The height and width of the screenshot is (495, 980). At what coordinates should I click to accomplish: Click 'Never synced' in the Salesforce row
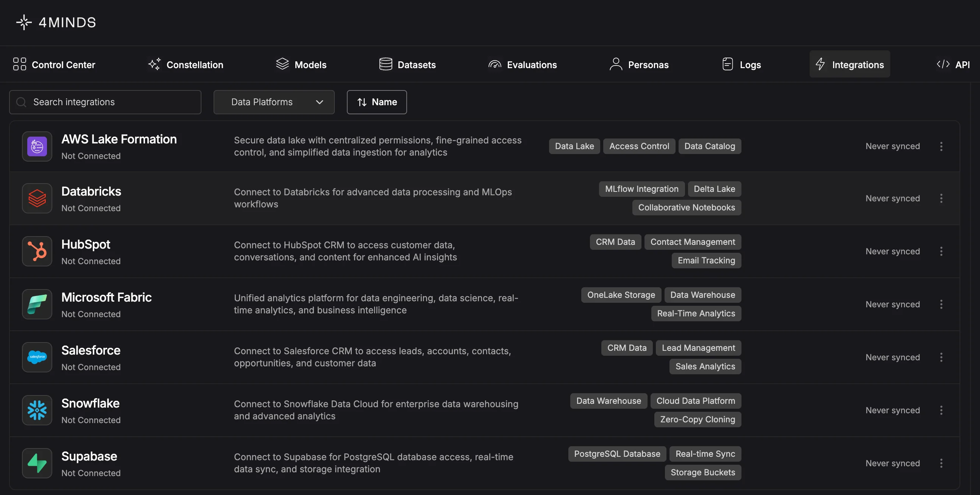pyautogui.click(x=893, y=357)
